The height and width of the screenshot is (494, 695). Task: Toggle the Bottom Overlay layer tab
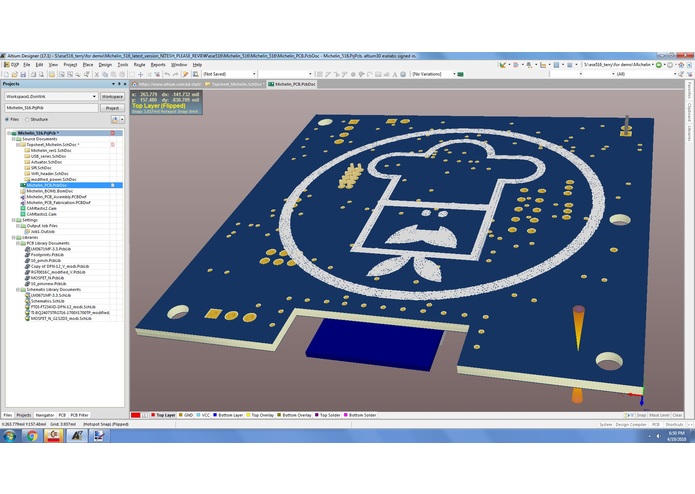(x=294, y=415)
